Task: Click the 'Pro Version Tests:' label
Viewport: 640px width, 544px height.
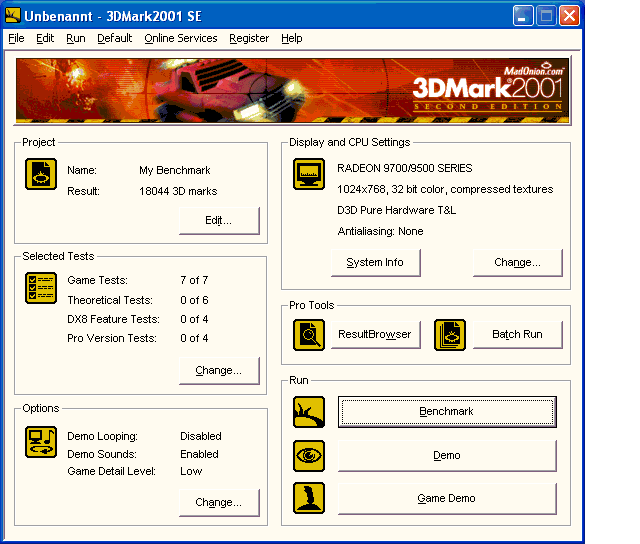Action: click(x=112, y=338)
